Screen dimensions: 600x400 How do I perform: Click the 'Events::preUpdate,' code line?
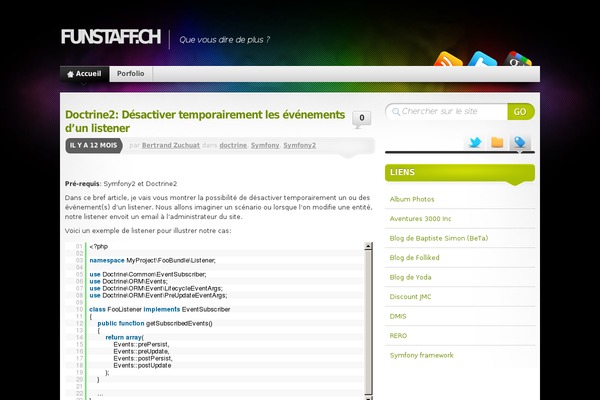click(141, 351)
